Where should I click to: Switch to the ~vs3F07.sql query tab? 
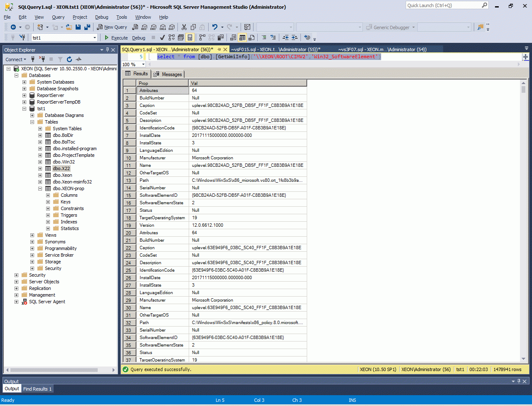(382, 50)
